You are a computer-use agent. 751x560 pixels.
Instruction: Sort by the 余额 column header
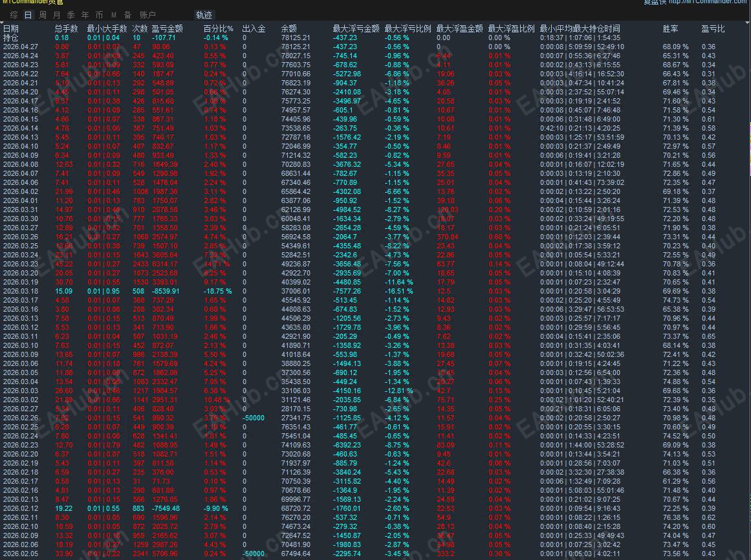(288, 28)
